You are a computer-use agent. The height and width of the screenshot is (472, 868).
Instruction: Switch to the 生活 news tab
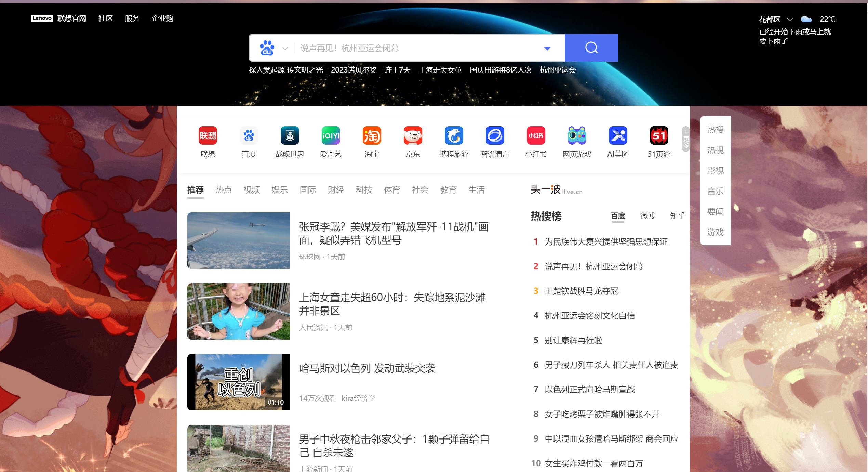coord(476,190)
